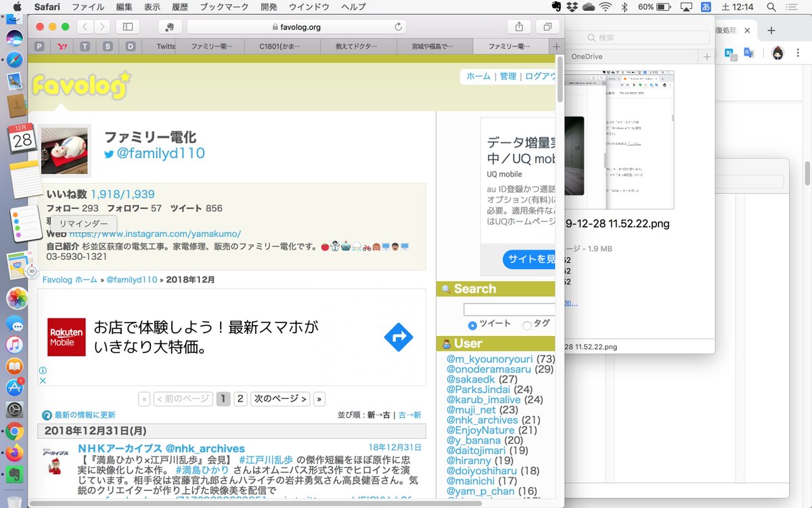Open iTunes from the Dock

click(14, 344)
